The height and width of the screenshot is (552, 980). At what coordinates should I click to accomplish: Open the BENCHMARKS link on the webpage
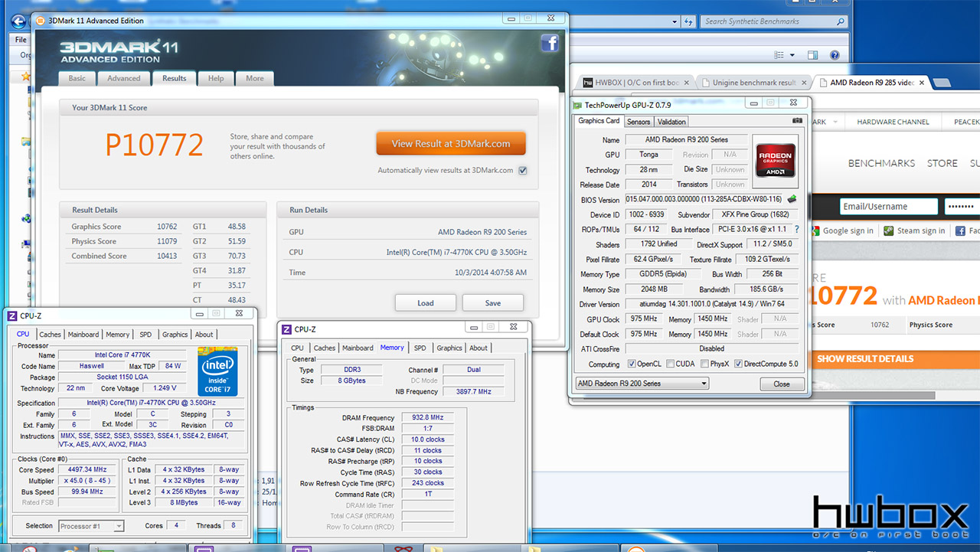881,163
